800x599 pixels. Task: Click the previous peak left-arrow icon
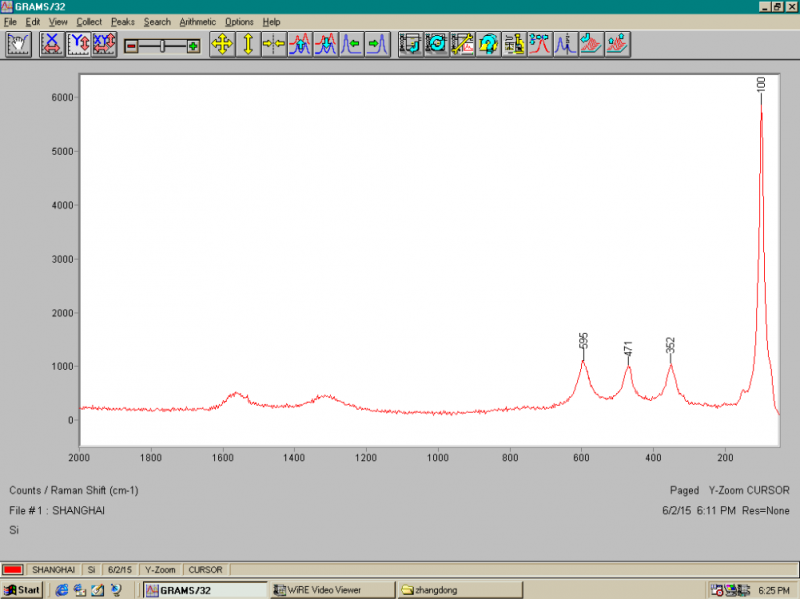click(351, 45)
